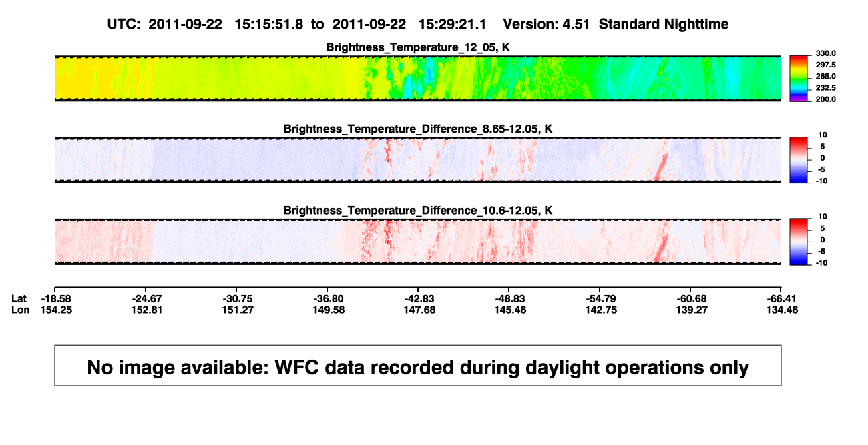Click the Brightness_Temperature_Difference_10.6-12.05 title
Viewport: 868px width, 445px height.
pyautogui.click(x=417, y=211)
